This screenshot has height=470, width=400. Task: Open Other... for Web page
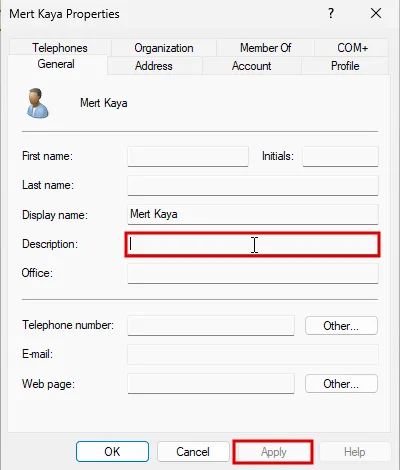tap(341, 384)
